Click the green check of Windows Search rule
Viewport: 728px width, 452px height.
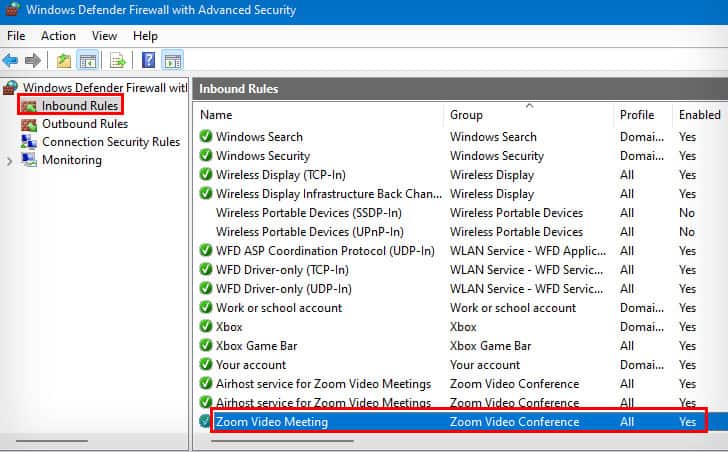(x=206, y=137)
